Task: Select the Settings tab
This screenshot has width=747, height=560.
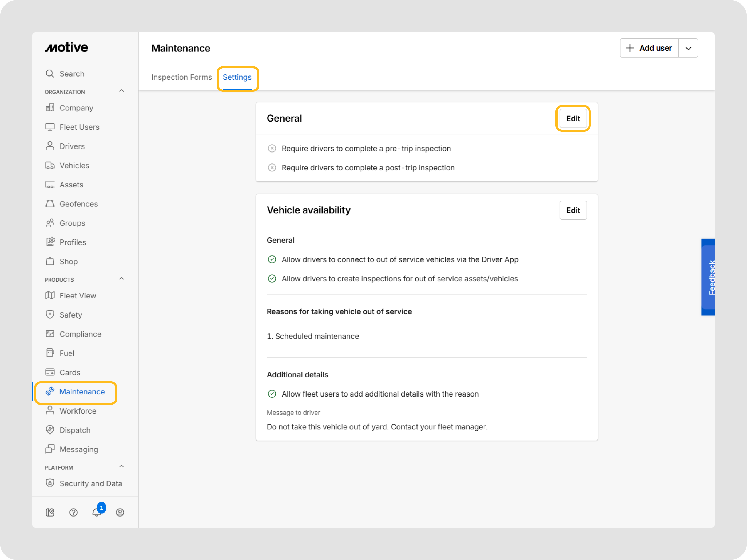Action: (x=237, y=77)
